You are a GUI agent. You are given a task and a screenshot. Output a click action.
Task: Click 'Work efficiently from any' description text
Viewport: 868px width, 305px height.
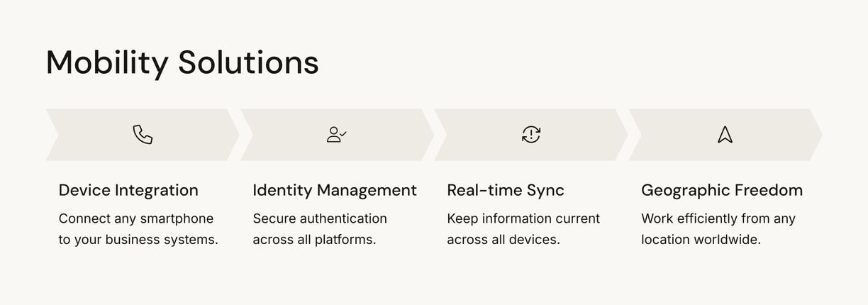click(718, 218)
